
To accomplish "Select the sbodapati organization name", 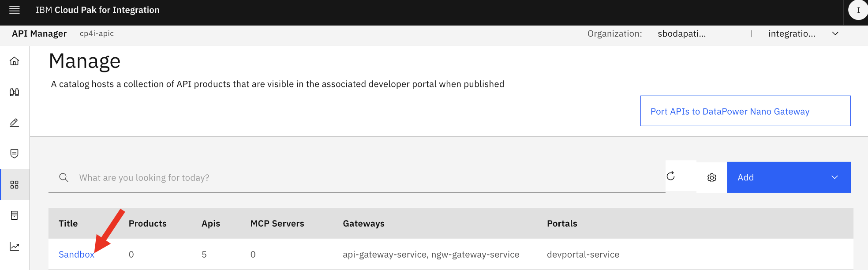I will click(681, 34).
